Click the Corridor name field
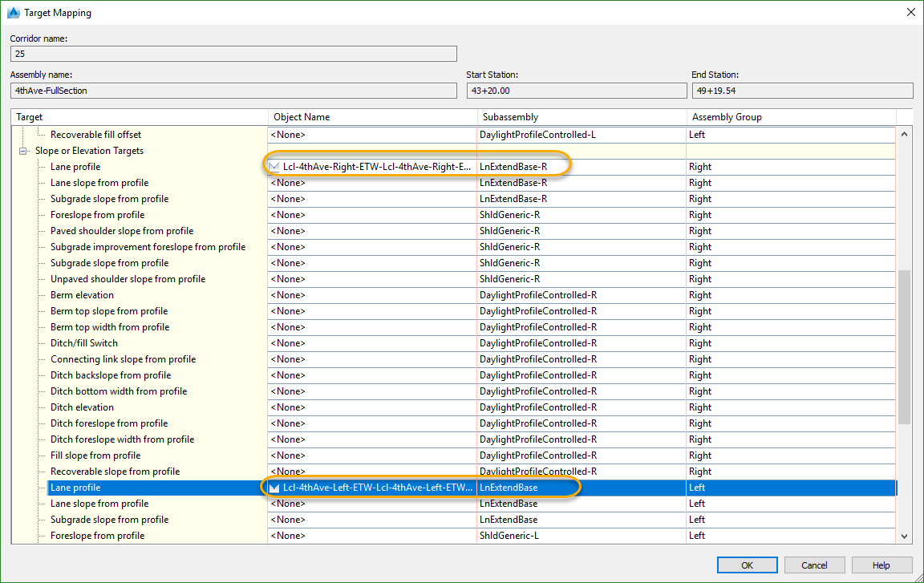The width and height of the screenshot is (924, 583). coord(233,54)
